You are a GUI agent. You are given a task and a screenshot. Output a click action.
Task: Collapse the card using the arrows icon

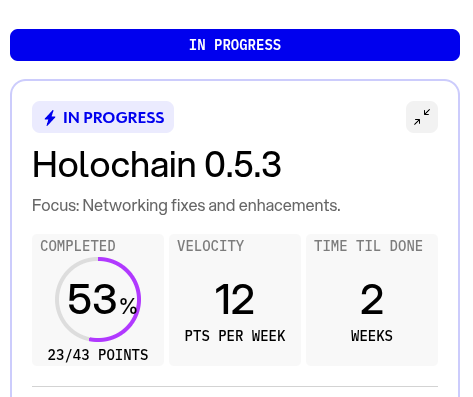tap(422, 117)
